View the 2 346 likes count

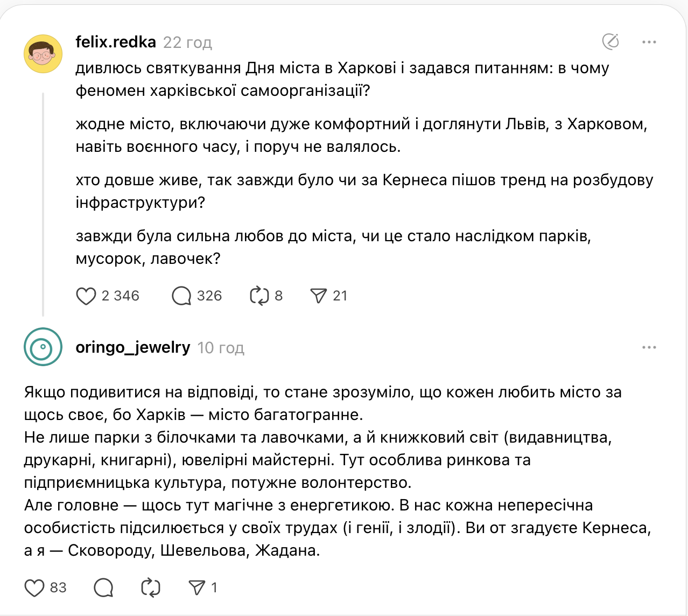coord(121,296)
